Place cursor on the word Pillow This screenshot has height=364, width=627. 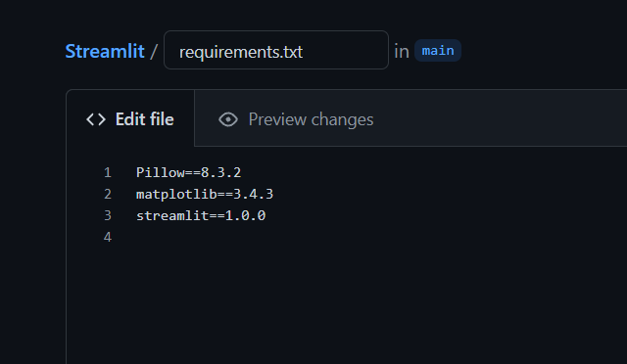(161, 172)
